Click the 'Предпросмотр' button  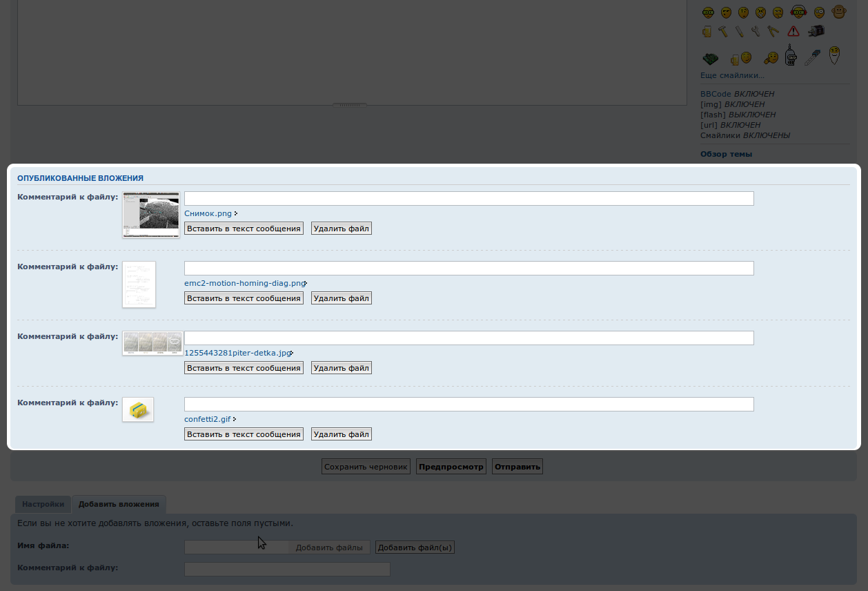[x=451, y=467]
